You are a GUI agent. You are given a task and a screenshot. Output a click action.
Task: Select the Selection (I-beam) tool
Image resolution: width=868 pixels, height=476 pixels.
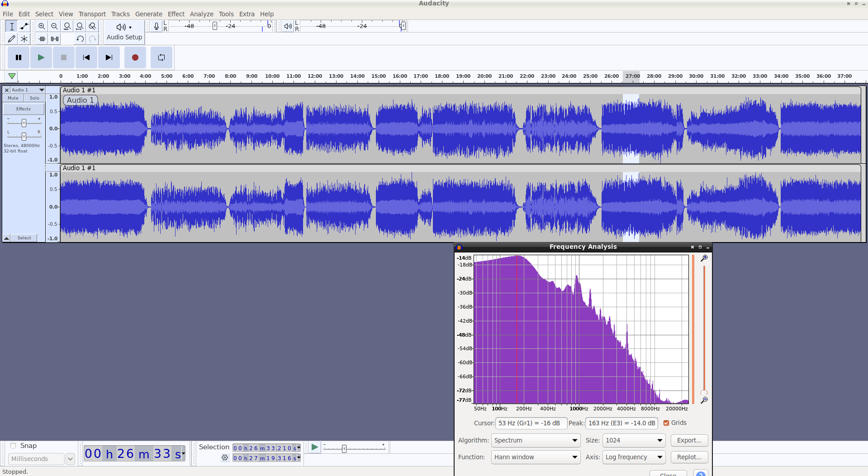click(x=12, y=26)
